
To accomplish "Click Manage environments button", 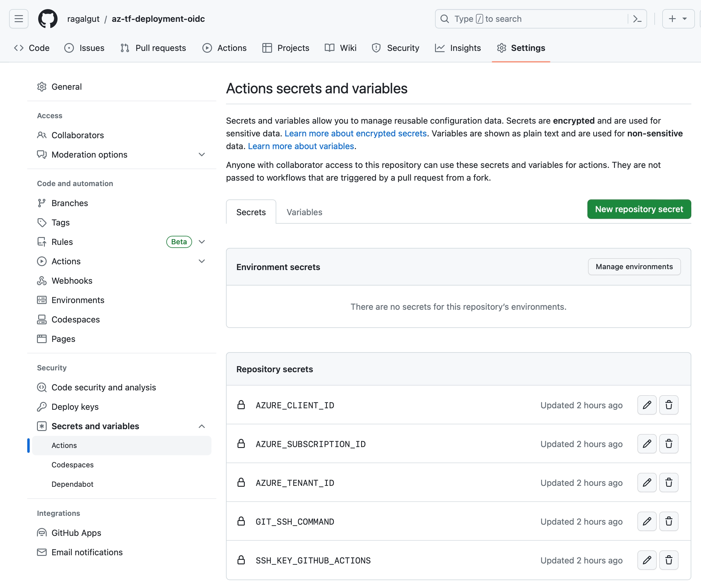I will coord(634,266).
